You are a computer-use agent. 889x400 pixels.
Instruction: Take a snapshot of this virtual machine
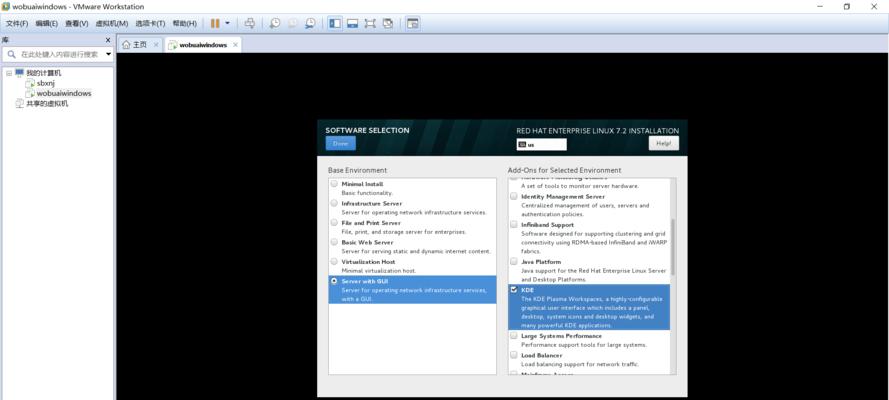click(x=274, y=23)
